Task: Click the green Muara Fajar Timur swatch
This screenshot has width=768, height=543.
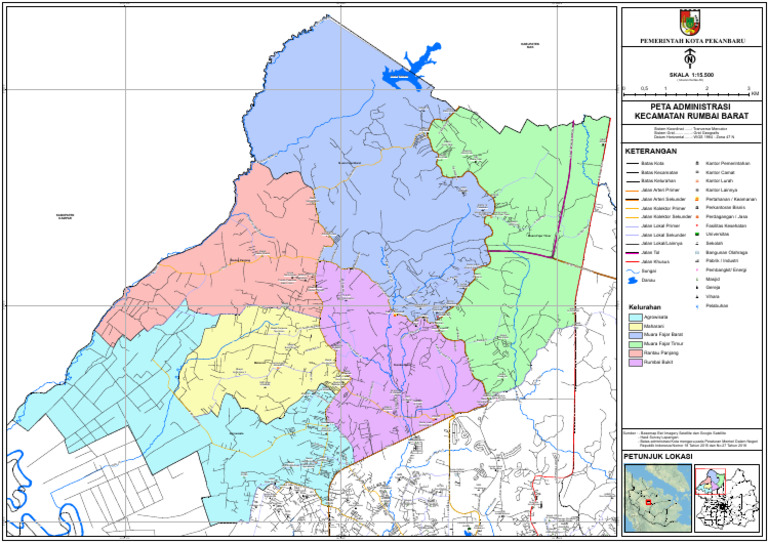Action: click(635, 344)
